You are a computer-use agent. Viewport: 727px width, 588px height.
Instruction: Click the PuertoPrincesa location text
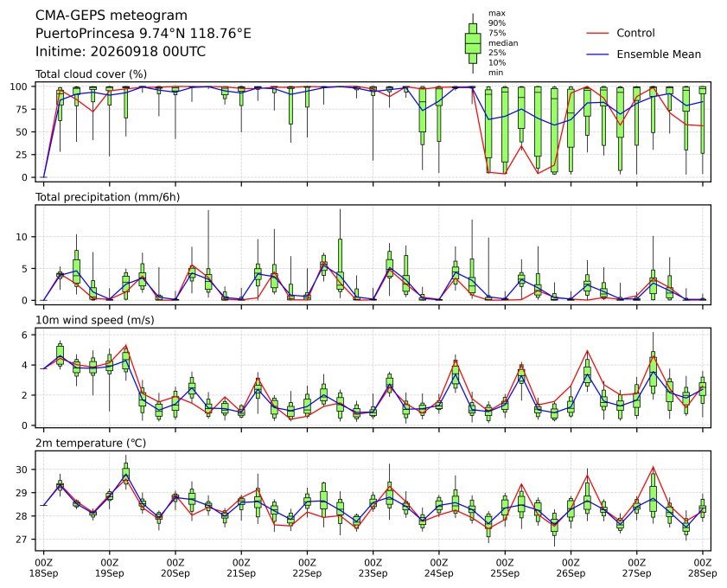143,34
